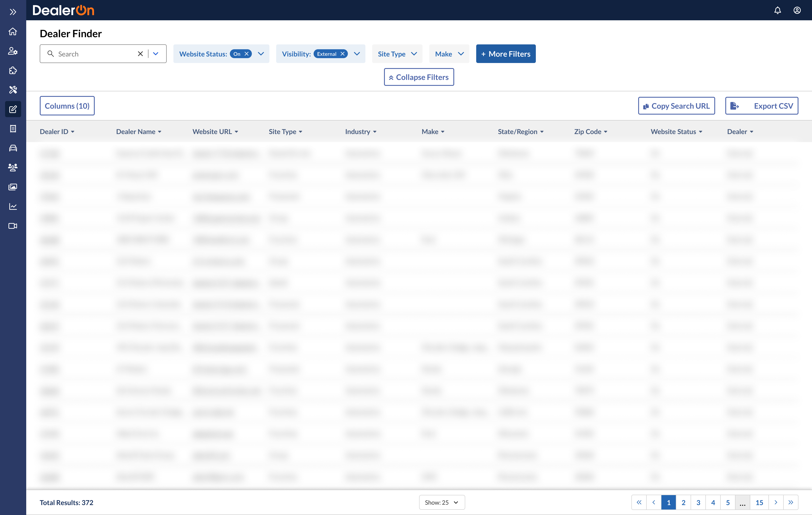This screenshot has width=812, height=515.
Task: Open Columns (10) selector
Action: [67, 106]
